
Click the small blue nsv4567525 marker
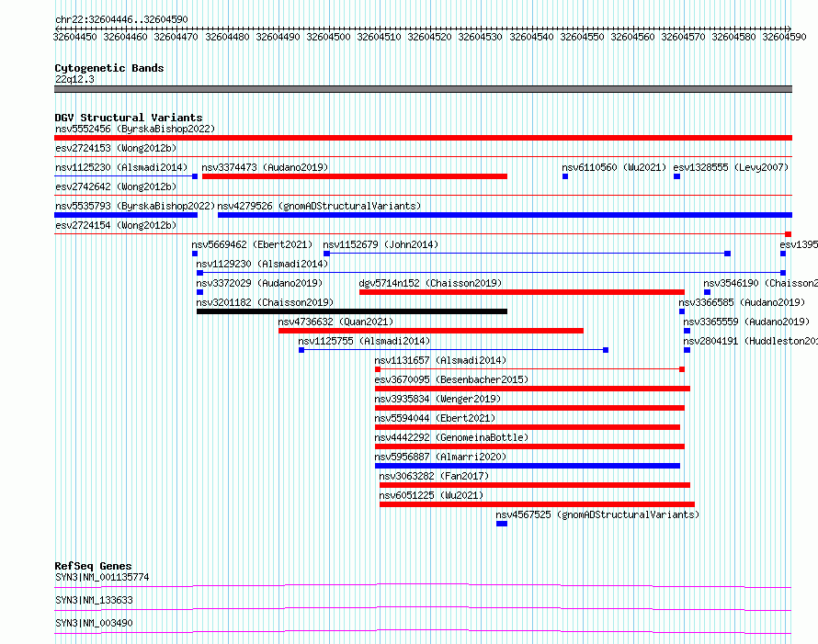(x=502, y=524)
